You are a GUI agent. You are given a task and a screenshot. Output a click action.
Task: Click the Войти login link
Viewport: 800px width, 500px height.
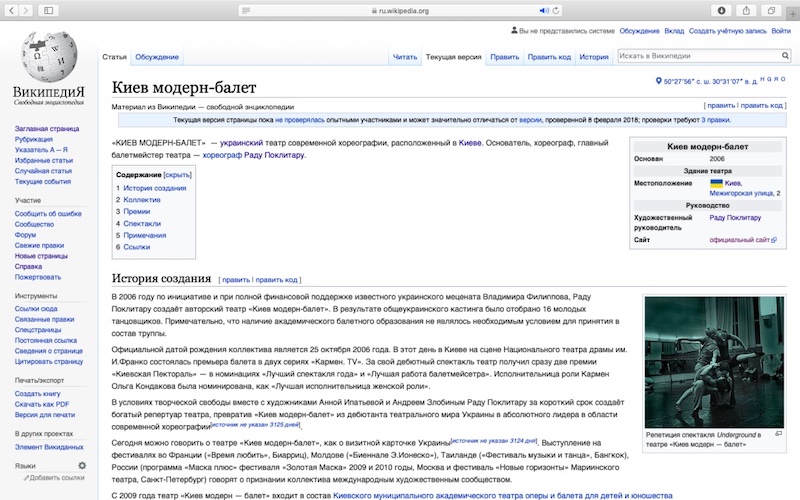(781, 31)
